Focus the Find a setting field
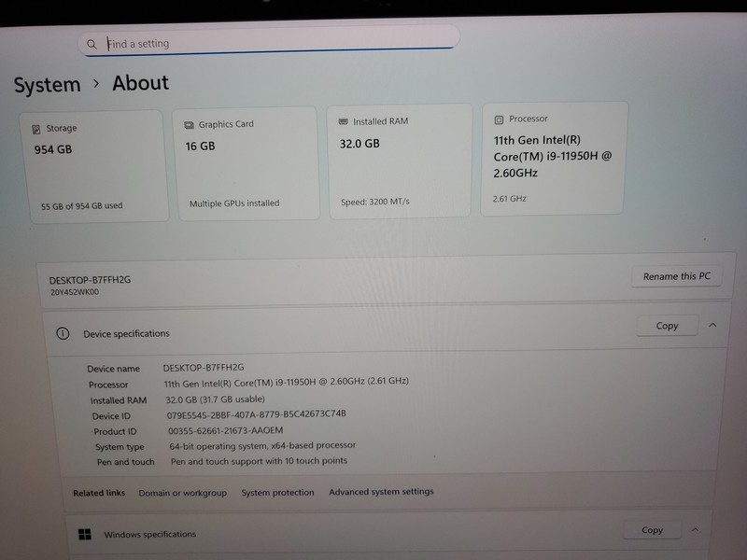 coord(269,41)
